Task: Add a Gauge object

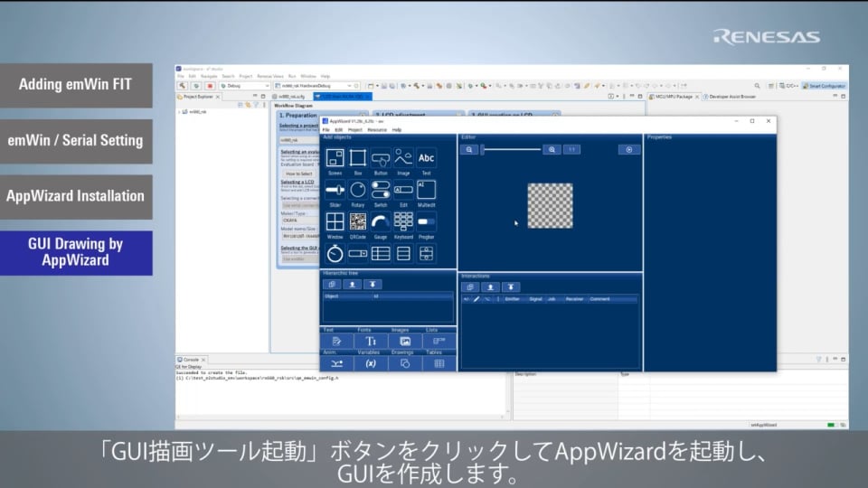Action: 381,221
